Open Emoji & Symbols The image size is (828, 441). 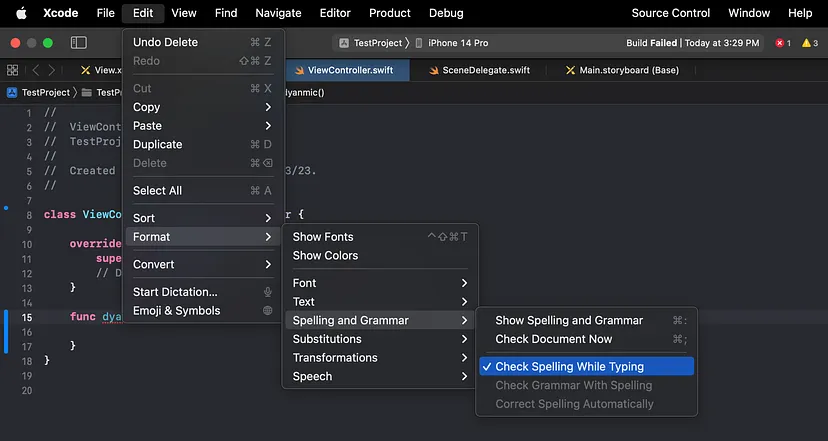point(203,311)
